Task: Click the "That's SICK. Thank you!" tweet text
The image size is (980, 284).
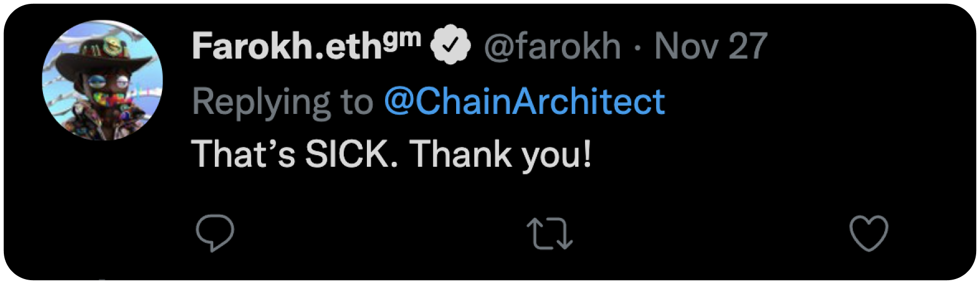Action: 391,154
